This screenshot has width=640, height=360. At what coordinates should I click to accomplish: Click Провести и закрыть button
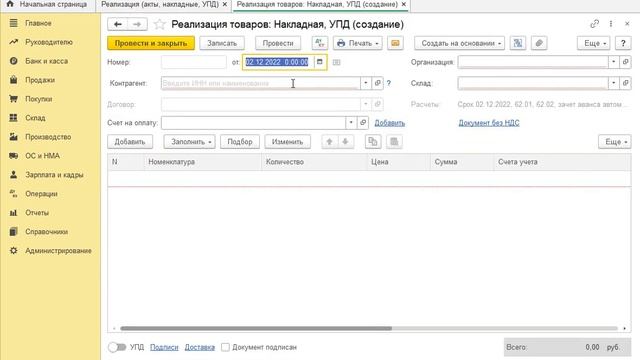tap(151, 43)
